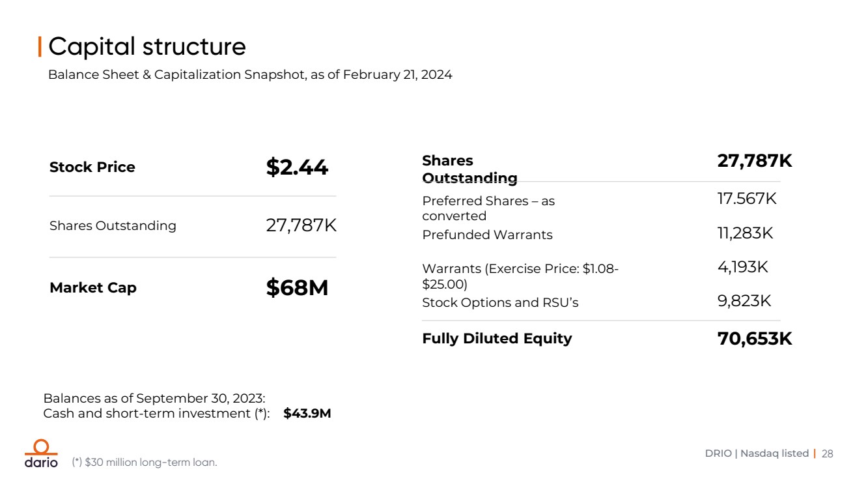Click the $2.44 stock price value

point(297,167)
